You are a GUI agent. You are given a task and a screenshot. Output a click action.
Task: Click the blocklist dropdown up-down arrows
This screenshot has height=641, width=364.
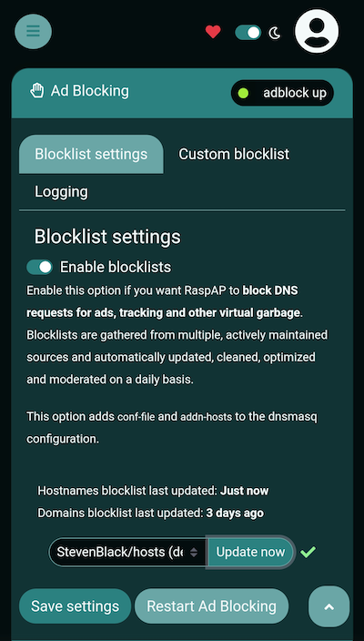point(194,553)
